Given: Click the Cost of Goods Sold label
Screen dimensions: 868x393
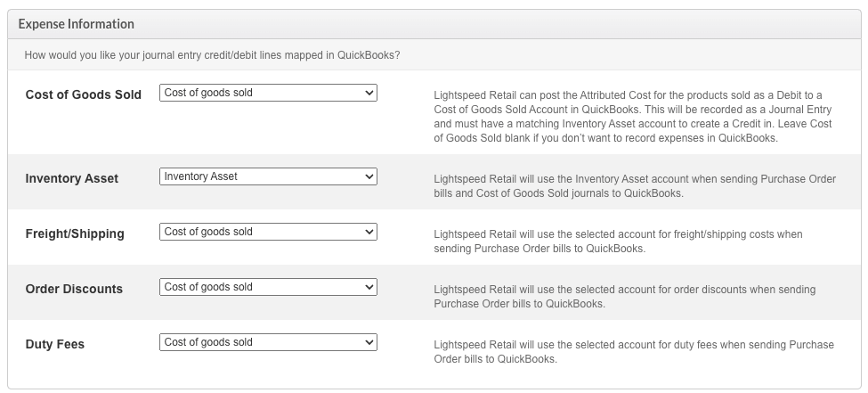Looking at the screenshot, I should point(83,94).
